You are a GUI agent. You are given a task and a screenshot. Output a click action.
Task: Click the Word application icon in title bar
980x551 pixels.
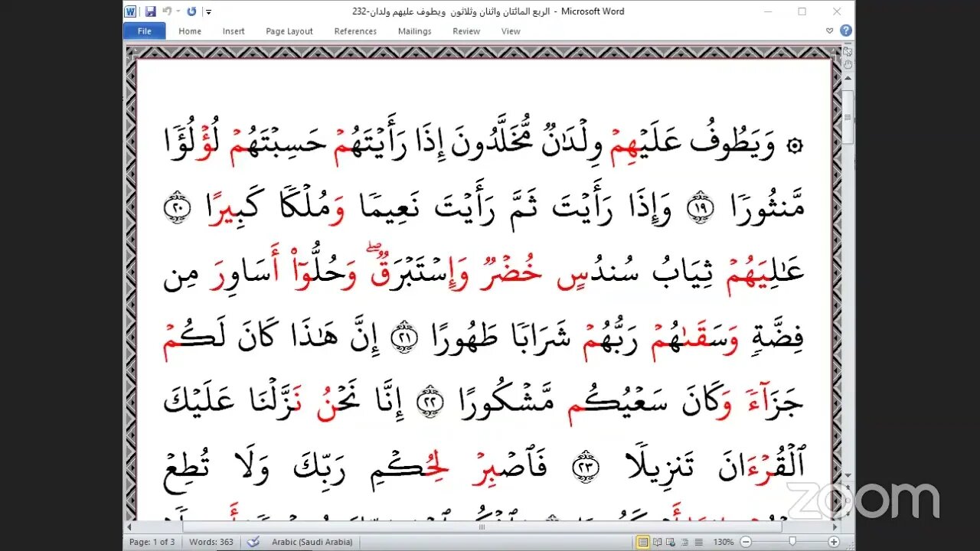(130, 11)
